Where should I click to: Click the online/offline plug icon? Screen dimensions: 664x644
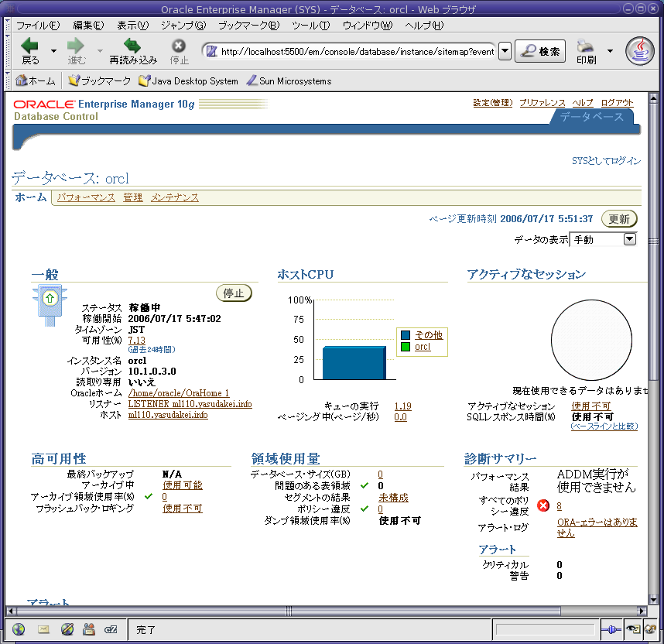point(611,630)
